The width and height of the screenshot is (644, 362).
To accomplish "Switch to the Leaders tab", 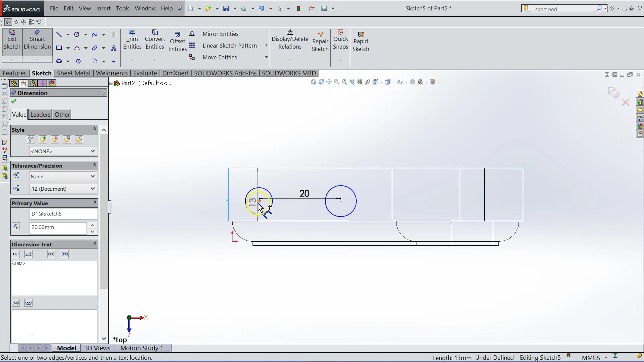I will pyautogui.click(x=40, y=114).
